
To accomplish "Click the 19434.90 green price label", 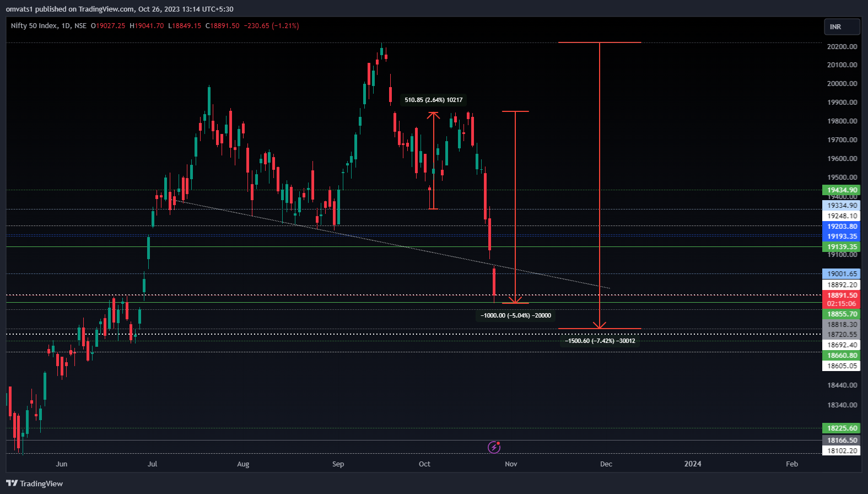I will [x=842, y=190].
